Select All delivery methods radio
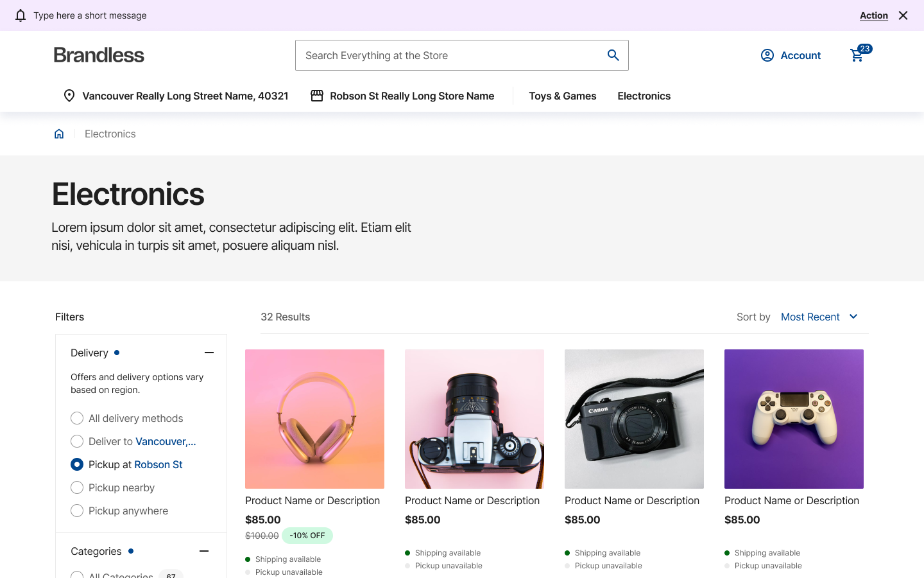Screen dimensions: 924x578 coord(77,418)
